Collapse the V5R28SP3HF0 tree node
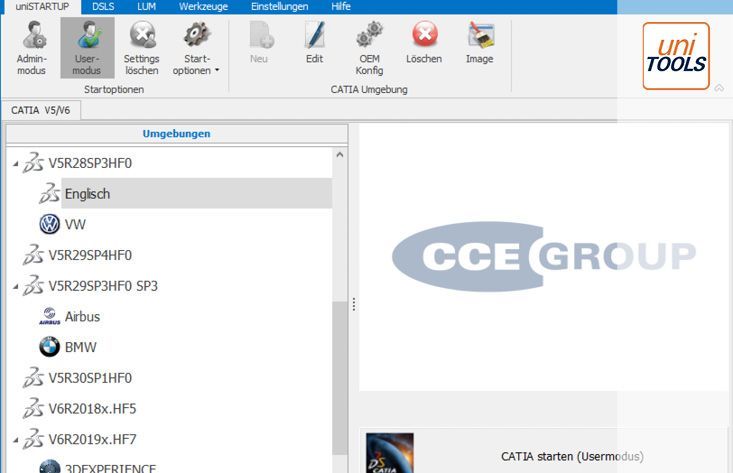 coord(15,164)
